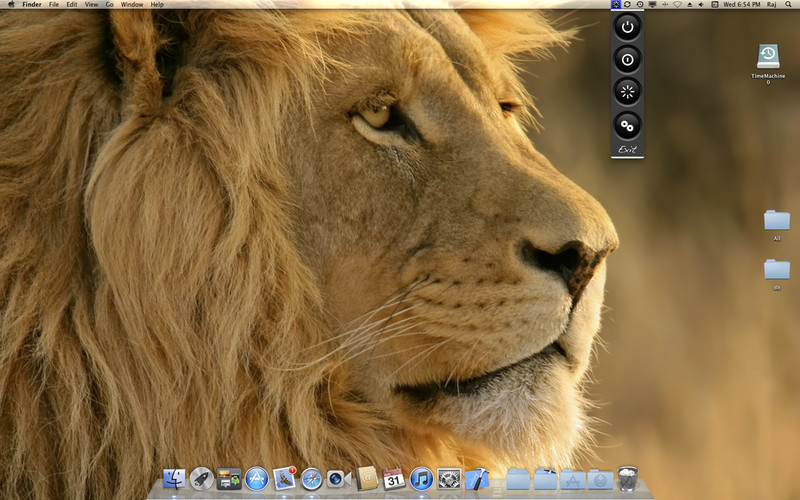Launch iTunes from the Dock
The height and width of the screenshot is (500, 800).
pos(421,479)
